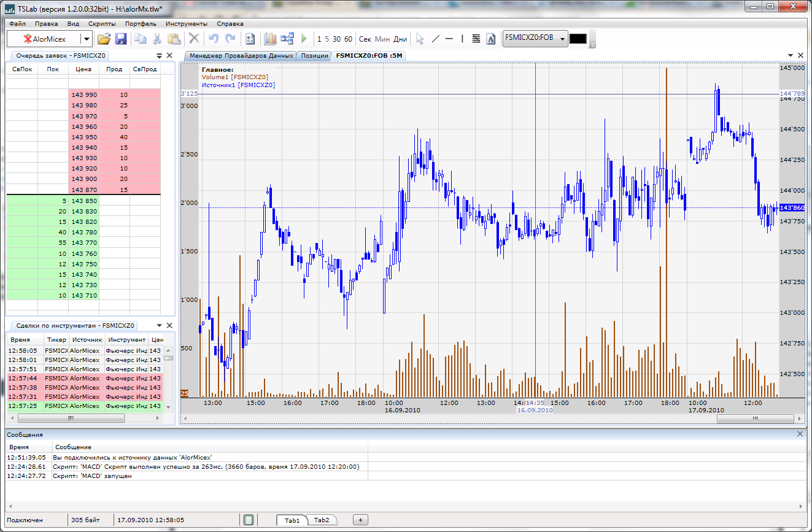Save workspace with the floppy disk icon

(x=121, y=39)
